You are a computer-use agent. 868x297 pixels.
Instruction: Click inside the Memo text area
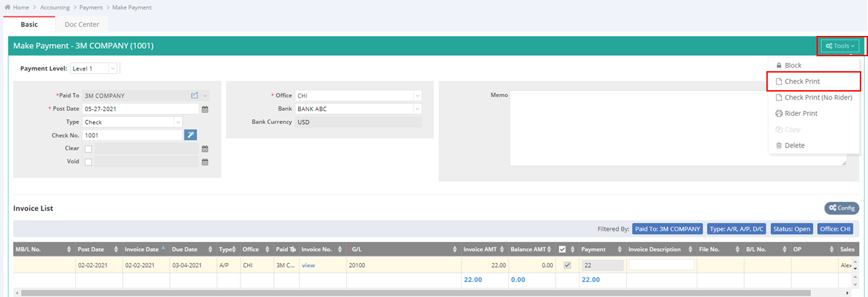pyautogui.click(x=678, y=129)
